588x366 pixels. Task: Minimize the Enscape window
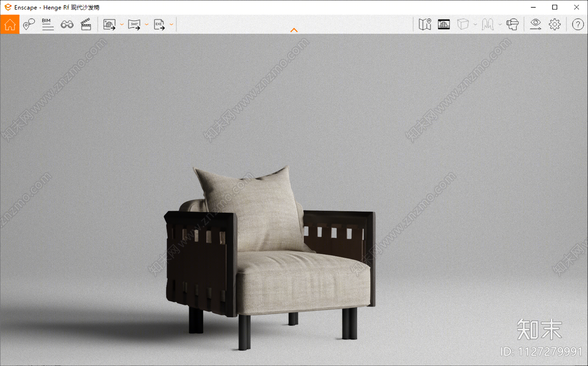pyautogui.click(x=533, y=7)
